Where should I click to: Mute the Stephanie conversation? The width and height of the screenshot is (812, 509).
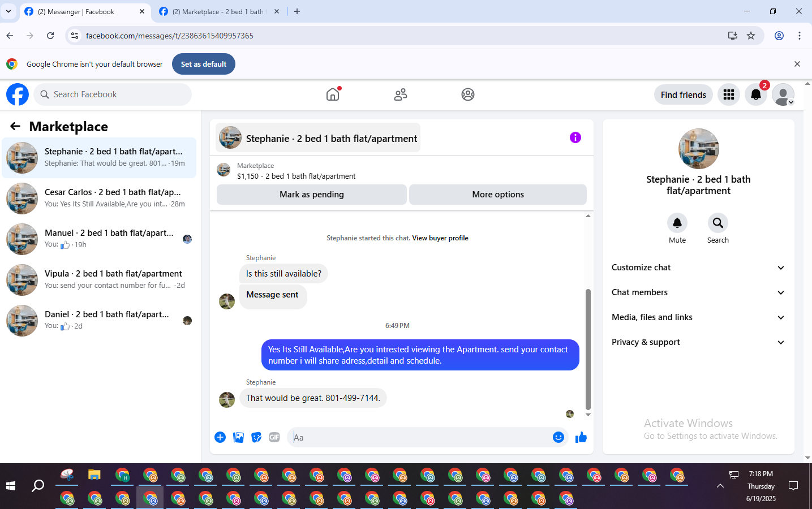tap(677, 223)
